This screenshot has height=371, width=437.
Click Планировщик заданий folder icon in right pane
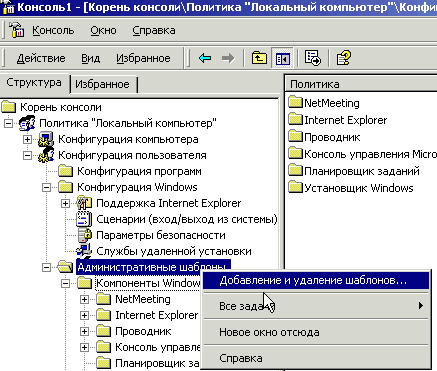point(295,170)
